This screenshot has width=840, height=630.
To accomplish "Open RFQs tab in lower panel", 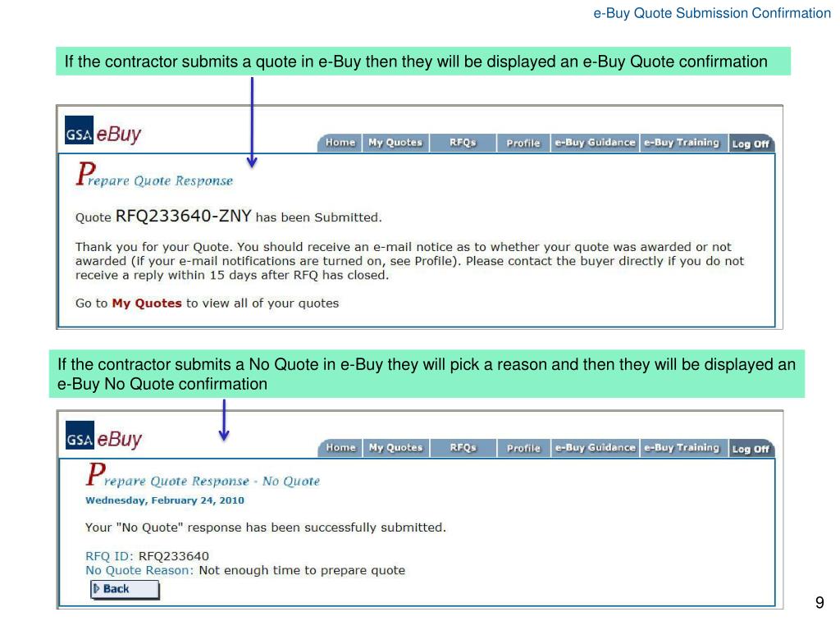I will click(x=463, y=448).
